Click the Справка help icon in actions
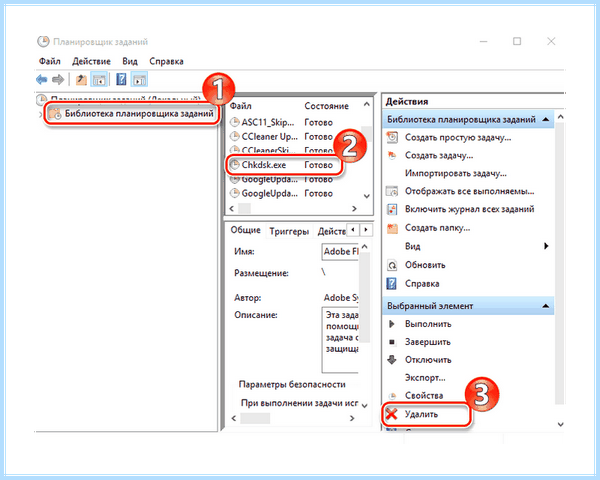 pos(392,284)
